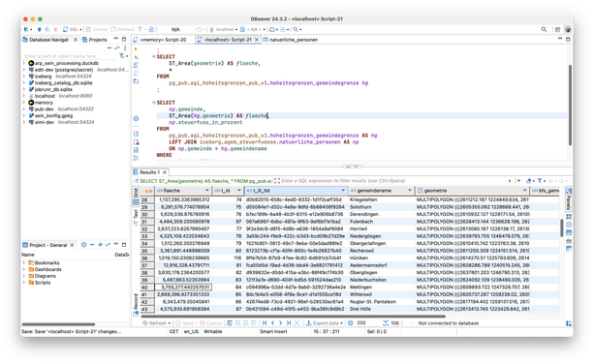Open the Scripts project folder
The height and width of the screenshot is (364, 594).
click(40, 283)
